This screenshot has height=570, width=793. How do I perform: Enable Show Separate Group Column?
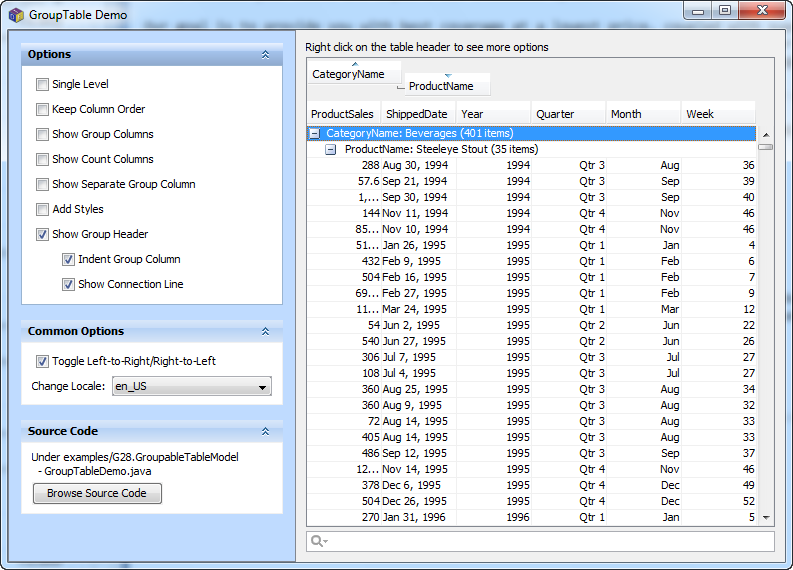[42, 185]
